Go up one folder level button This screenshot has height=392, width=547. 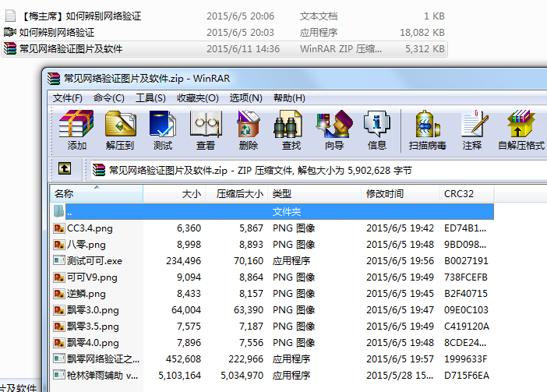click(x=65, y=168)
